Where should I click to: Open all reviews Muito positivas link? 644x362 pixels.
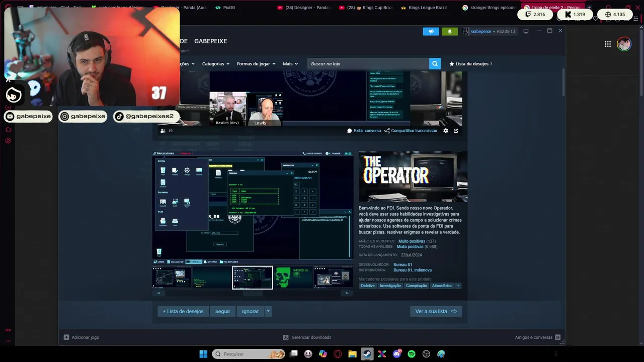click(x=410, y=247)
